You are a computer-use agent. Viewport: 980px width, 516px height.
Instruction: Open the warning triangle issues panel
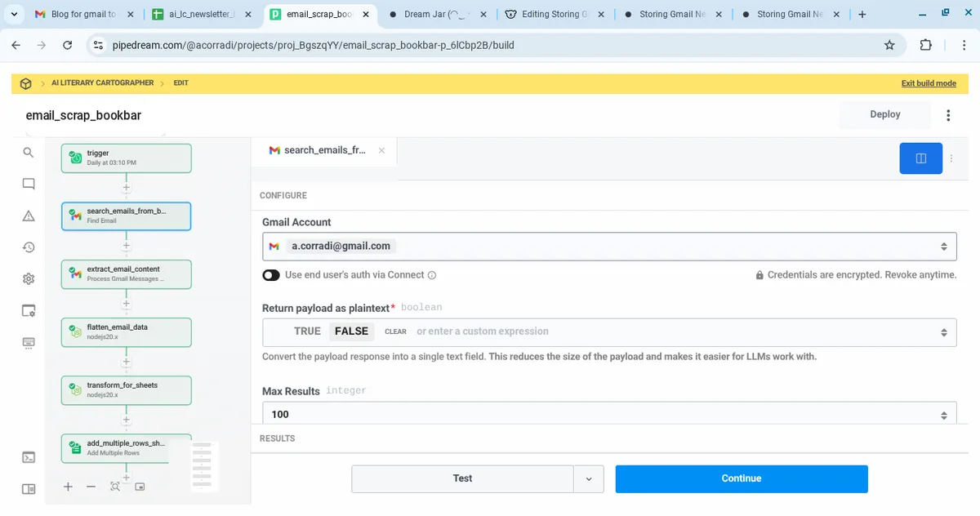tap(29, 216)
